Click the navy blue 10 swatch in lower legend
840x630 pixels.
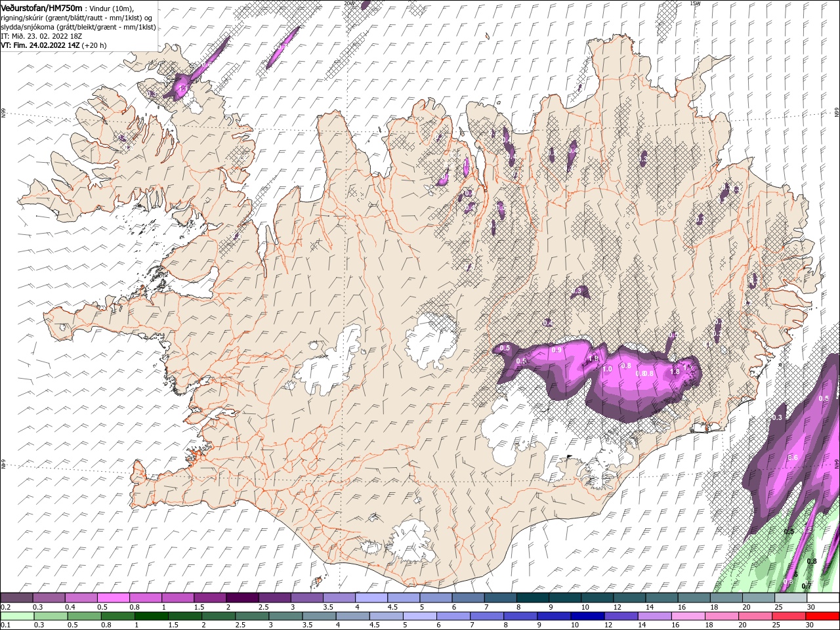click(x=587, y=616)
